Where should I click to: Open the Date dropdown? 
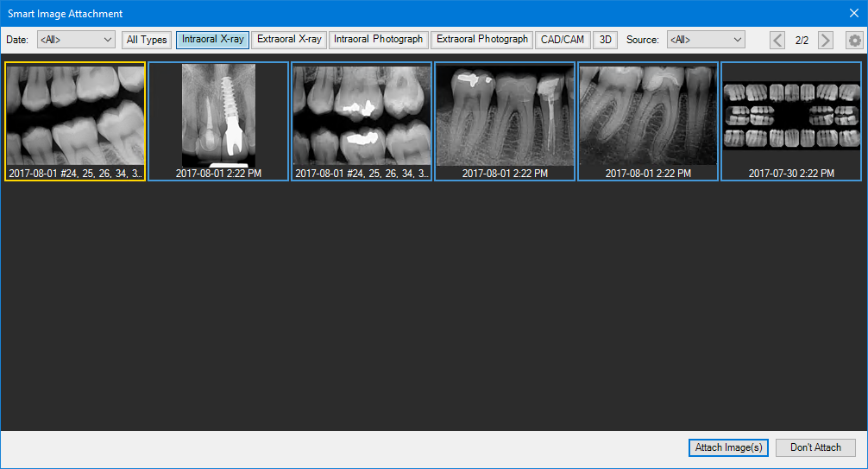click(76, 40)
